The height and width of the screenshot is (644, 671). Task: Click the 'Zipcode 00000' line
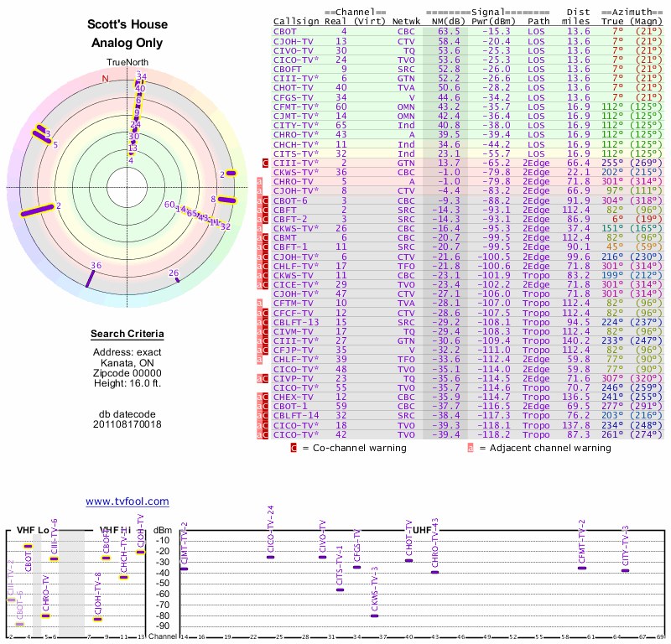(127, 373)
